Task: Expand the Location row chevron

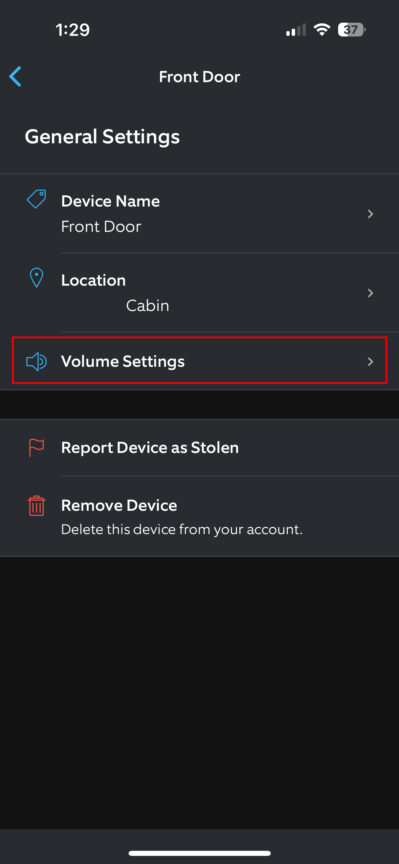Action: point(371,293)
